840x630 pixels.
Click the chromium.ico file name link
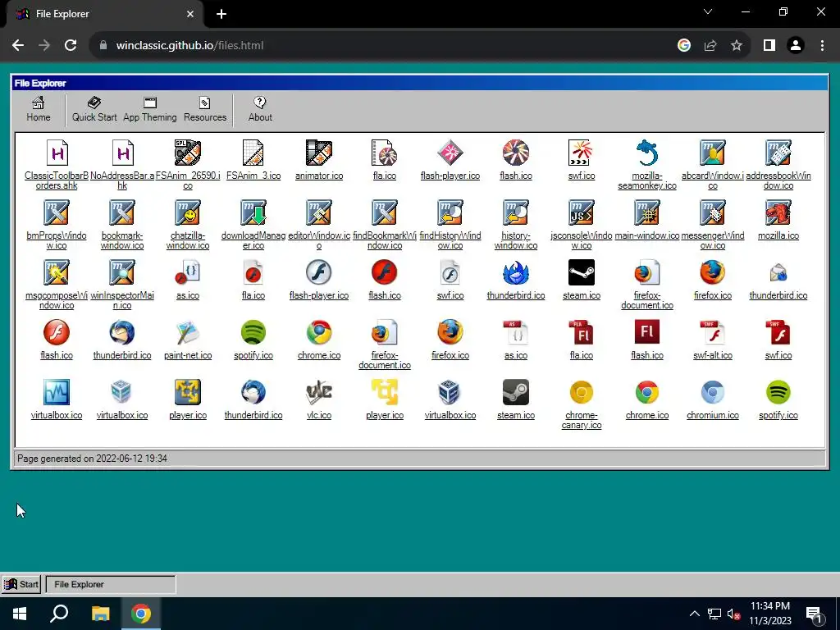(x=713, y=416)
